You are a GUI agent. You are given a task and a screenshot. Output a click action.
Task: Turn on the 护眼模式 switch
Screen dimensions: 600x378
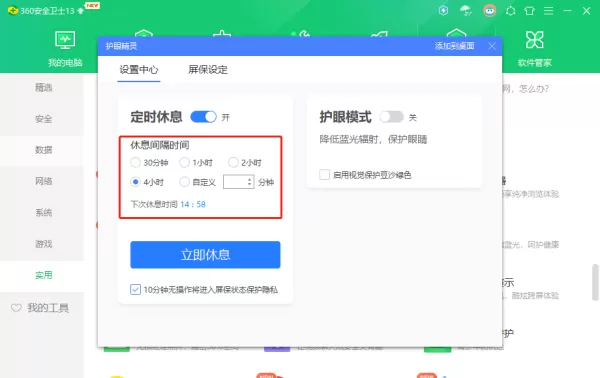pos(391,117)
